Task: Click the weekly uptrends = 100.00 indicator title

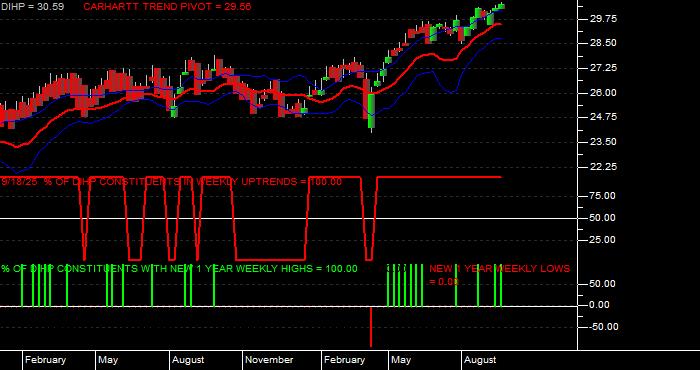Action: 172,182
